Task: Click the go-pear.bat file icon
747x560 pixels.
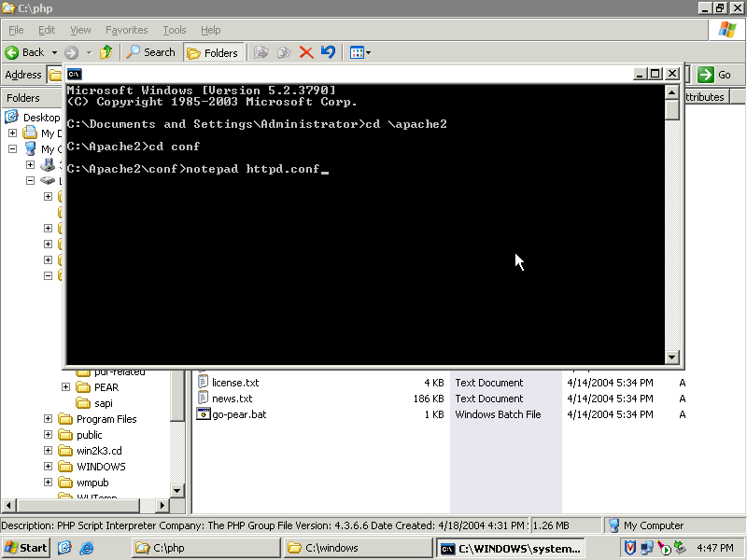Action: (204, 414)
